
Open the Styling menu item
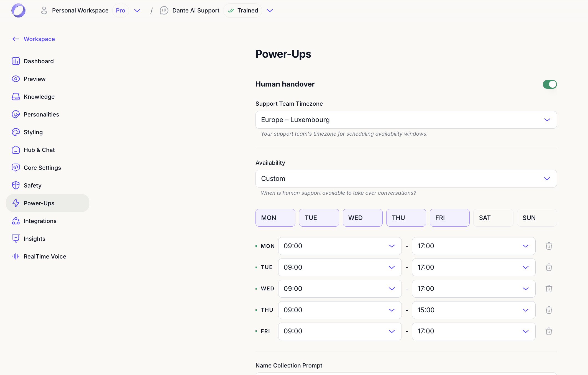pos(48,132)
